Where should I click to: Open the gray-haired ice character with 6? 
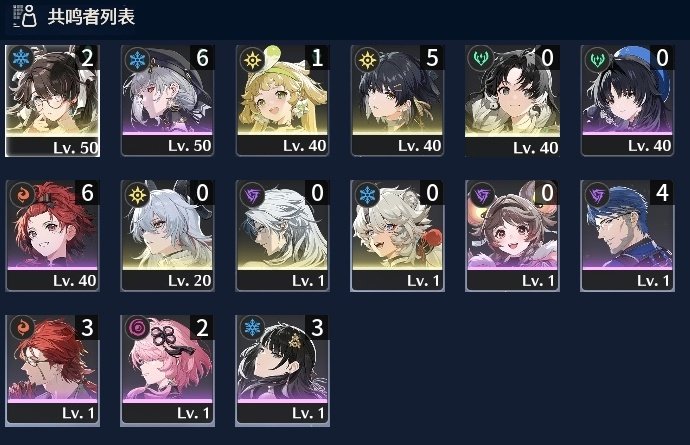(x=167, y=101)
